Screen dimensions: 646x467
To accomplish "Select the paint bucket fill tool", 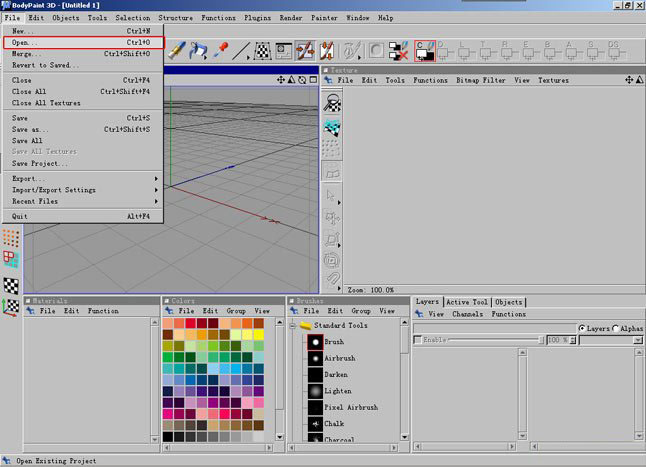I will click(x=199, y=50).
